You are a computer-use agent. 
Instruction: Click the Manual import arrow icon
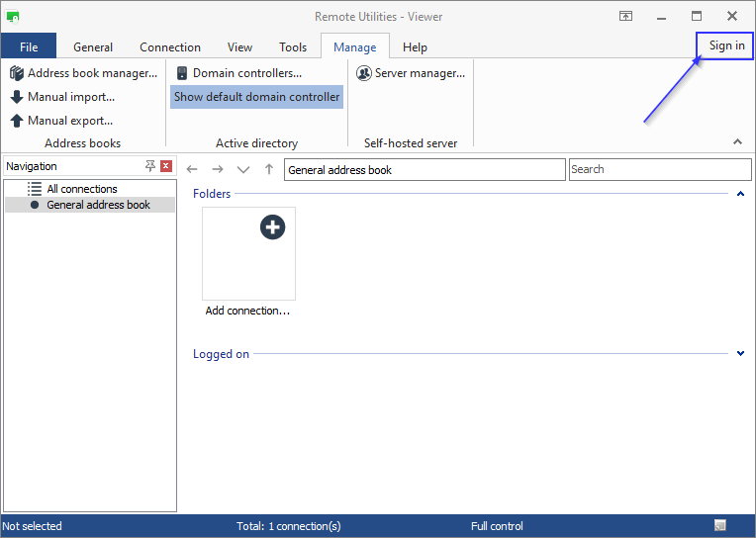click(17, 97)
